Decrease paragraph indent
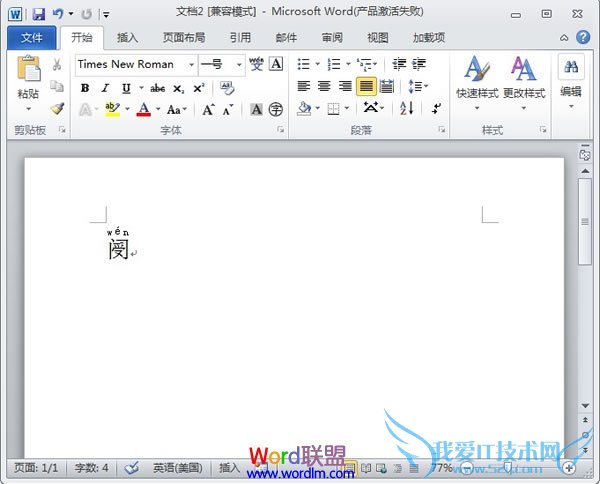The height and width of the screenshot is (484, 600). click(399, 64)
